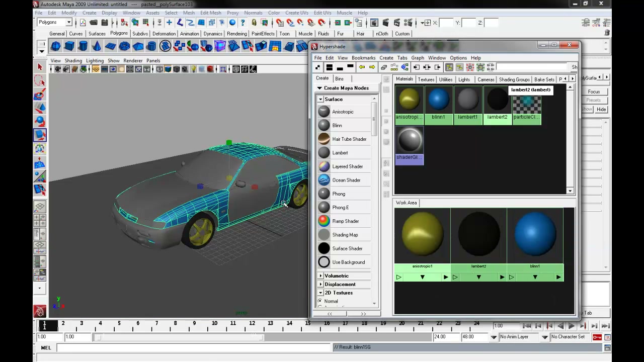Select the particleCloud material thumbnail
This screenshot has height=362, width=644.
point(526,105)
